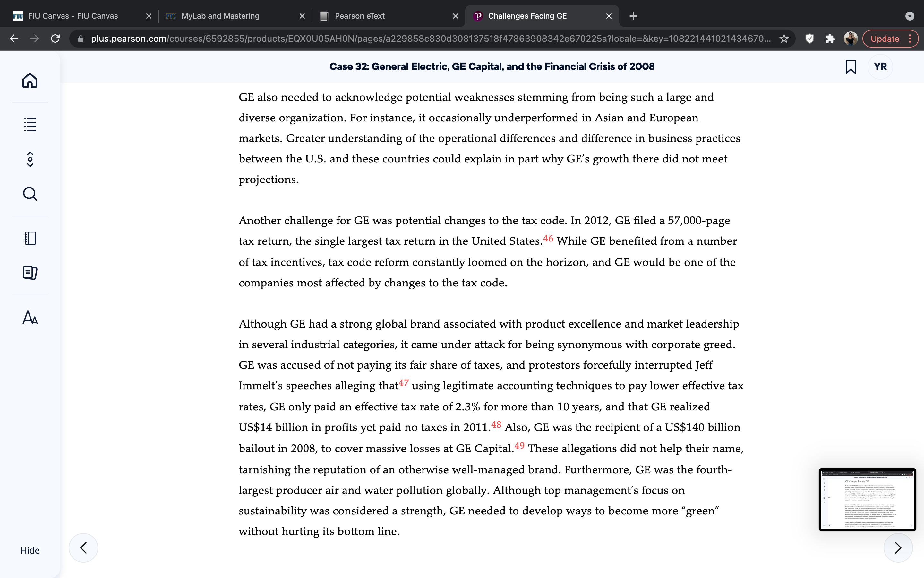Open footnote 49 reference
Viewport: 924px width, 578px height.
(519, 446)
